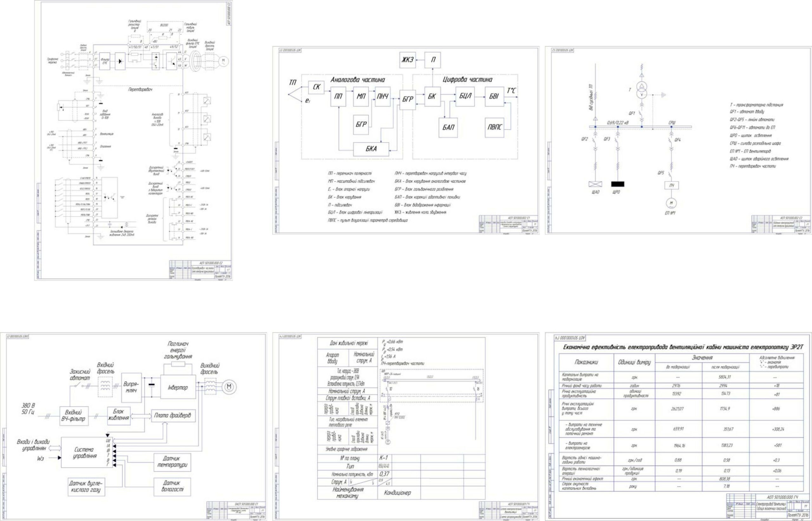Screen dimensions: 812x521
Task: Click the ПП block in Аналогова частина
Action: point(338,97)
